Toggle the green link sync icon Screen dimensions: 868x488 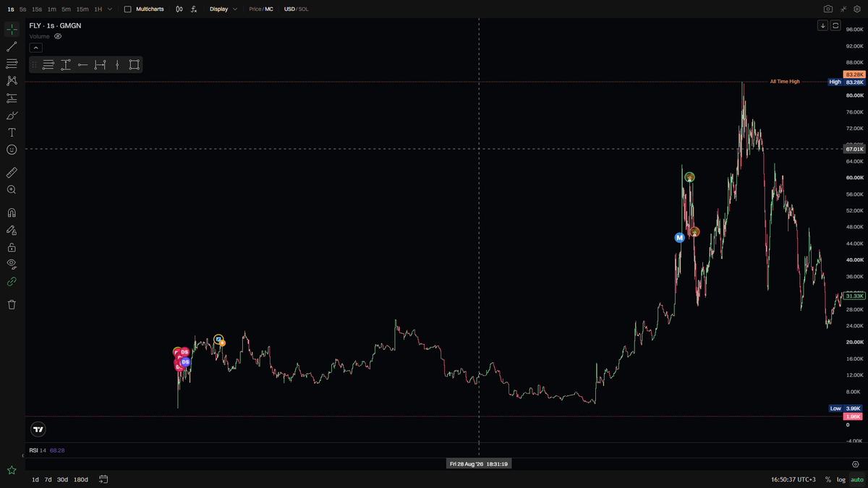12,282
